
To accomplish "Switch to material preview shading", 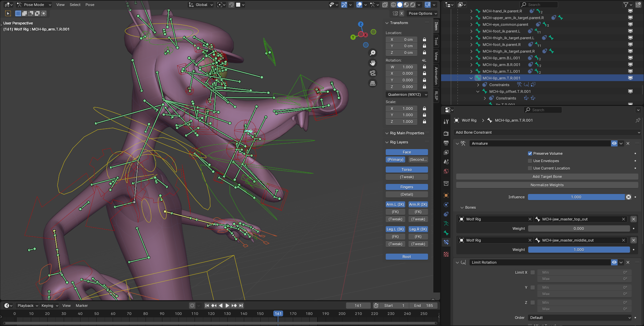I will [406, 5].
